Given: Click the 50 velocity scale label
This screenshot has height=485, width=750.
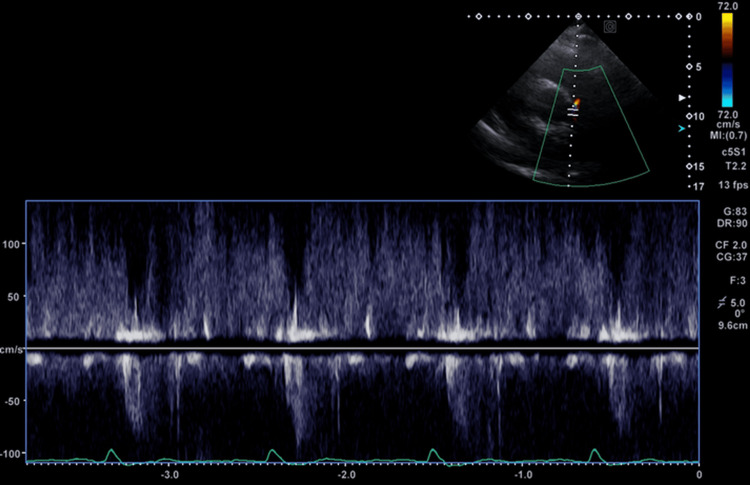Looking at the screenshot, I should 13,297.
